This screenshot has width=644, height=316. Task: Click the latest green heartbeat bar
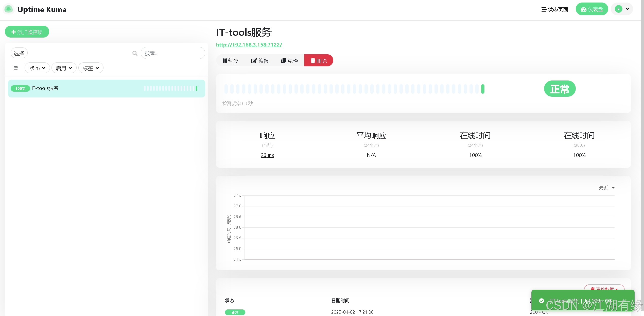coord(483,89)
